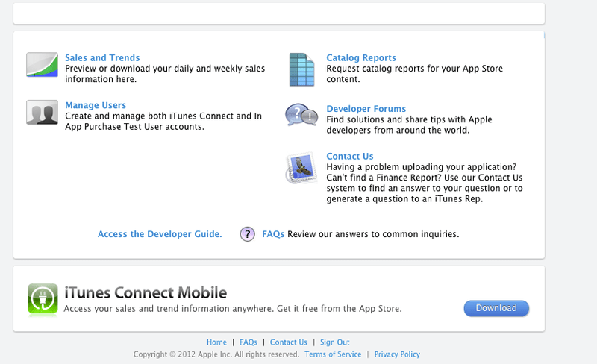Click 'Find solutions and share tips' description

(x=409, y=125)
